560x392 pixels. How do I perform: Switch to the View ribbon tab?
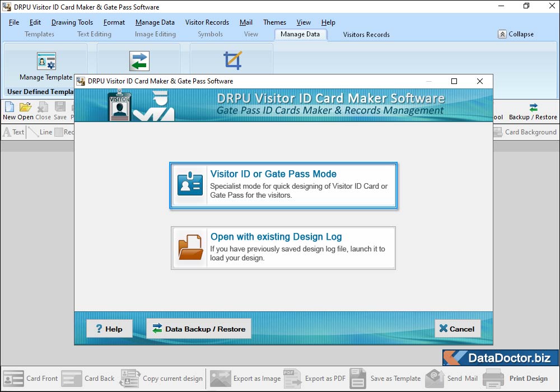[x=251, y=34]
